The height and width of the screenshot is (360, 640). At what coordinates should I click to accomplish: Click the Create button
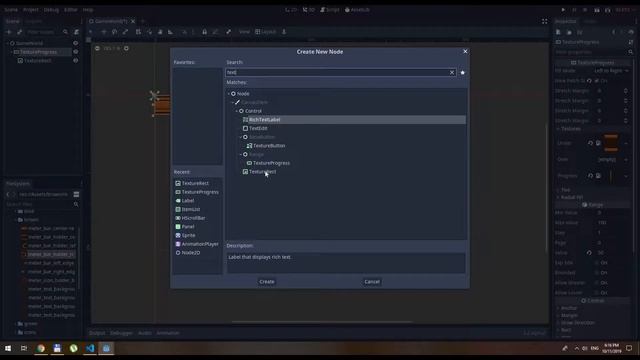(267, 282)
